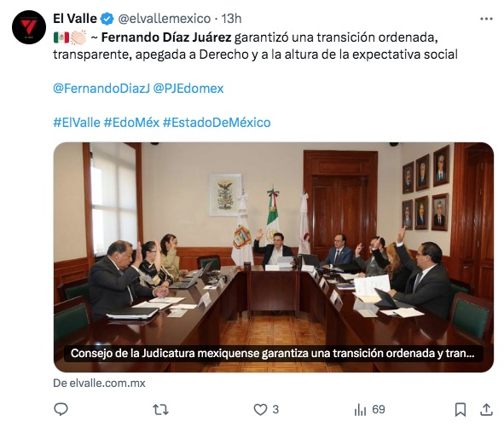The height and width of the screenshot is (427, 504).
Task: View post analytics showing 69 views
Action: click(x=369, y=410)
